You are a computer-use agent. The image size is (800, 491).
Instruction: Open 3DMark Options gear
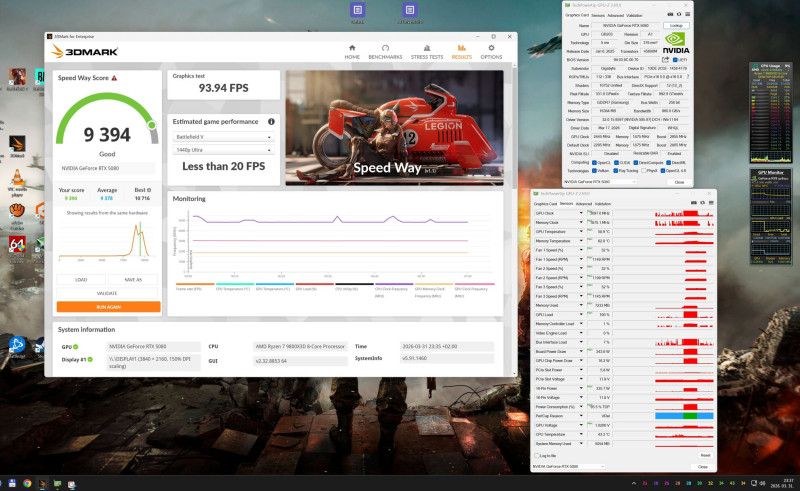click(491, 52)
